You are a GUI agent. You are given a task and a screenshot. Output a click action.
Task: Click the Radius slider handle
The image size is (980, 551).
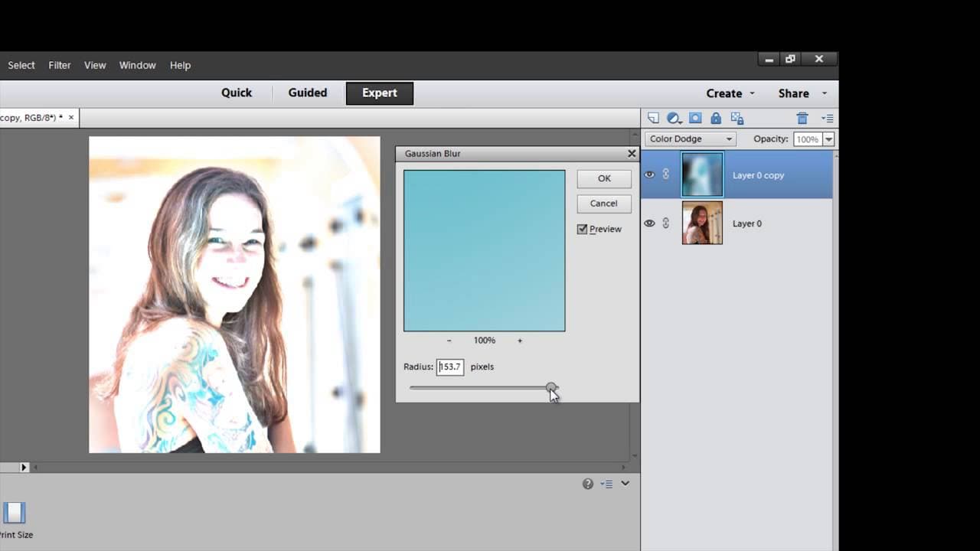point(551,388)
